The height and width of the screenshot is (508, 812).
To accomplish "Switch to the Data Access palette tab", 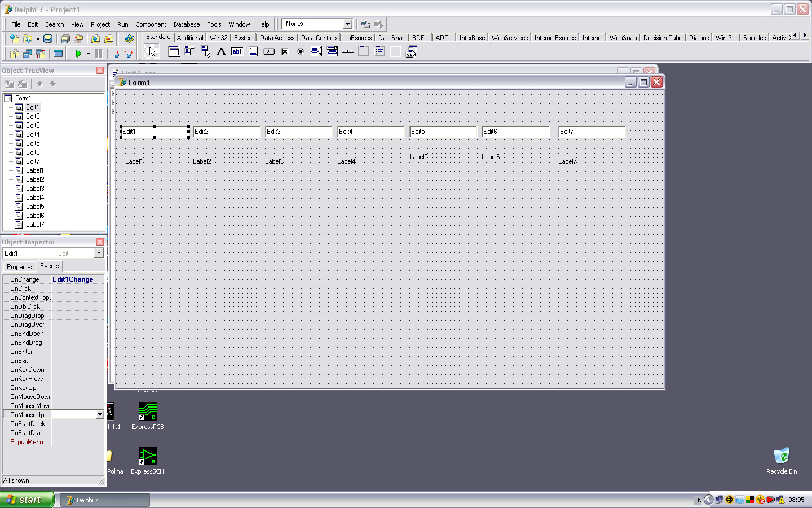I will pyautogui.click(x=277, y=38).
